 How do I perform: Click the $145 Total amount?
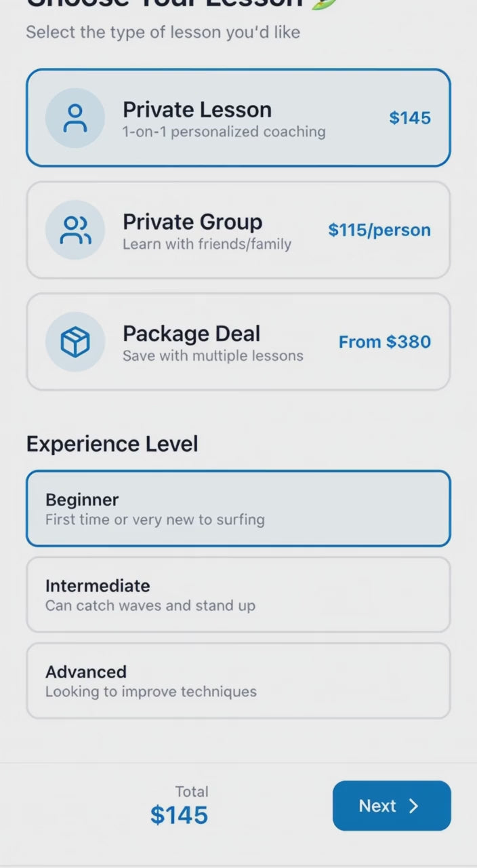(179, 815)
